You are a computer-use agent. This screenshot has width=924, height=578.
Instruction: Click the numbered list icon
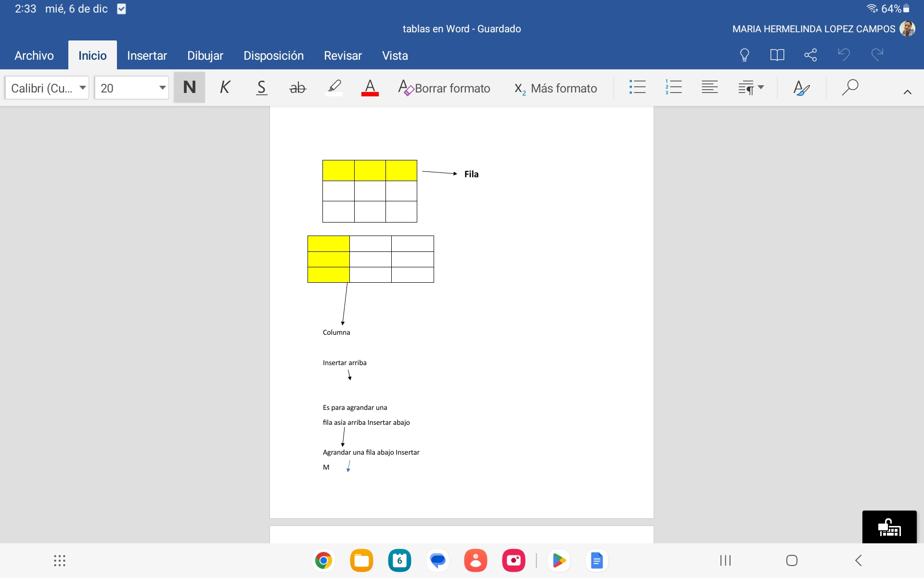click(673, 88)
